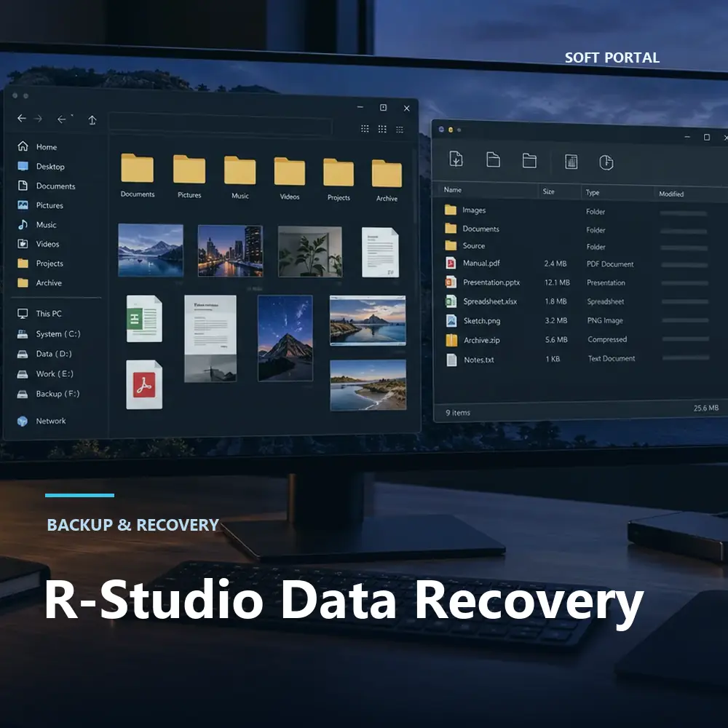Click the new document icon in the right window
Image resolution: width=728 pixels, height=728 pixels.
tap(493, 159)
